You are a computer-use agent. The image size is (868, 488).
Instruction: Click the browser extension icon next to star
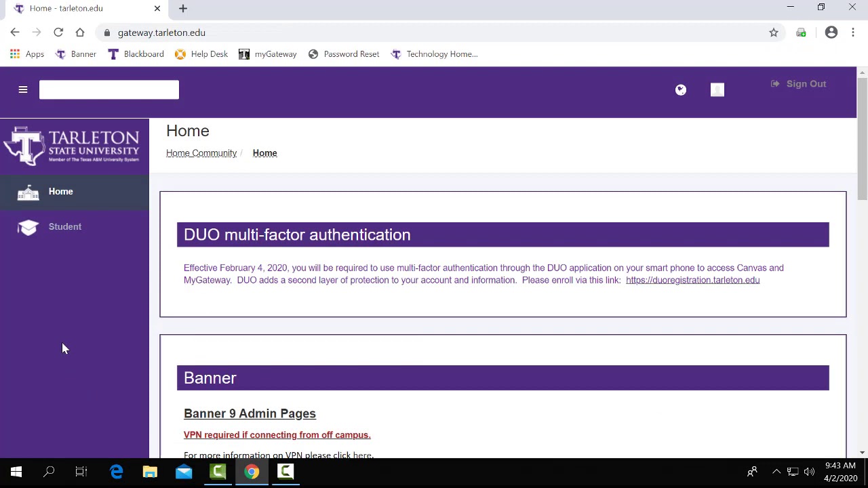pyautogui.click(x=801, y=33)
